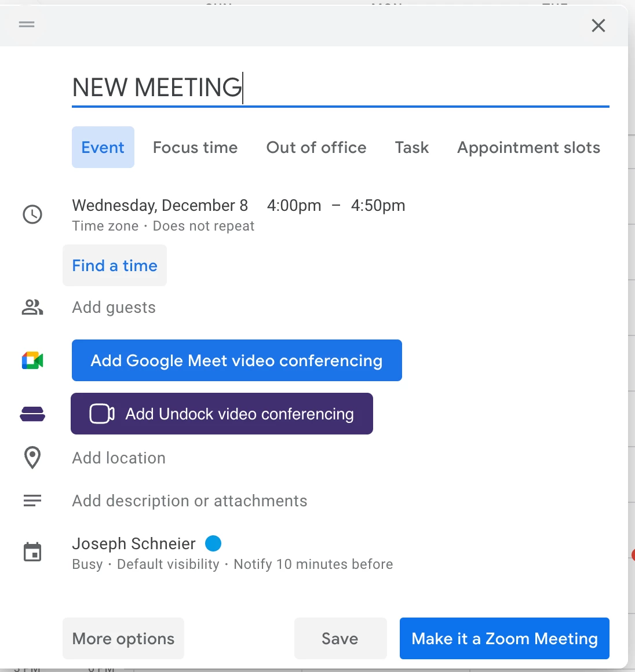This screenshot has width=635, height=672.
Task: Save the new meeting
Action: pos(341,638)
